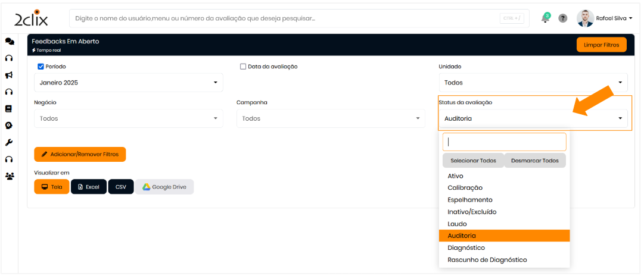This screenshot has width=644, height=279.
Task: Open the wrench settings icon in sidebar
Action: 10,143
